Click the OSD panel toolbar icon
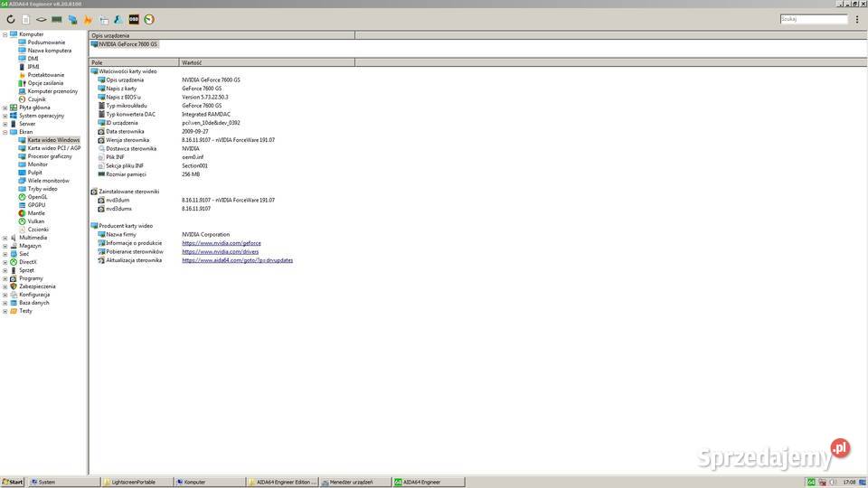This screenshot has width=868, height=488. click(x=134, y=19)
